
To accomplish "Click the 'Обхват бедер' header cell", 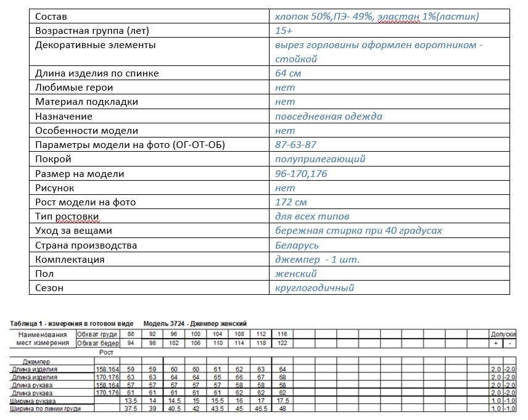I will tap(98, 343).
